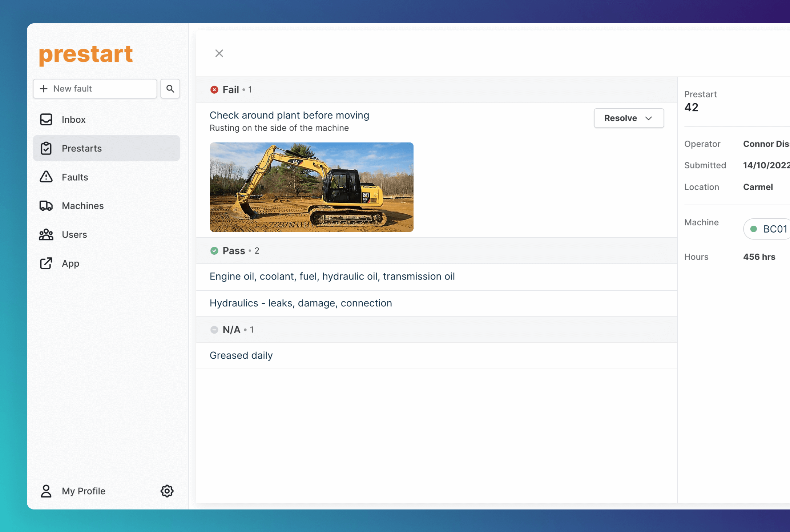Click the Fail status red cross indicator

(x=214, y=89)
